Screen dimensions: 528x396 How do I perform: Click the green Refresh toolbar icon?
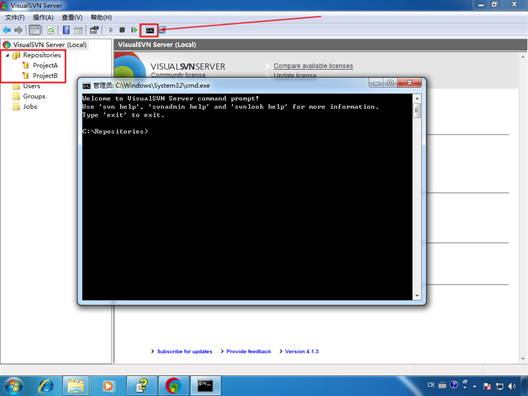pyautogui.click(x=51, y=30)
